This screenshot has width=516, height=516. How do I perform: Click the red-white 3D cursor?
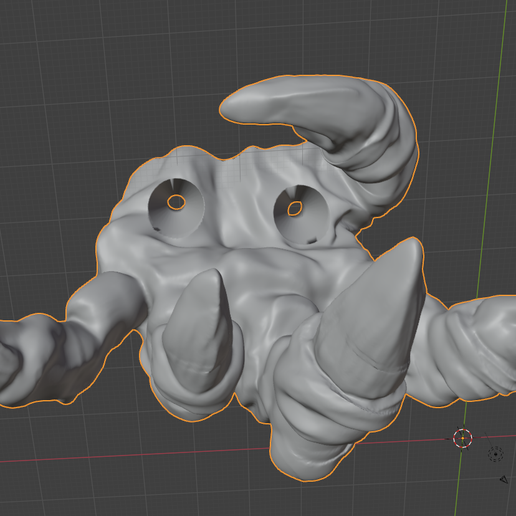463,438
